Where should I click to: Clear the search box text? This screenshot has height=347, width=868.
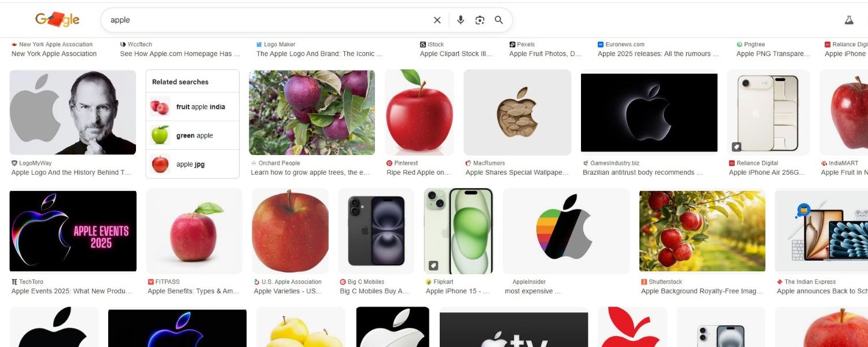[x=437, y=20]
